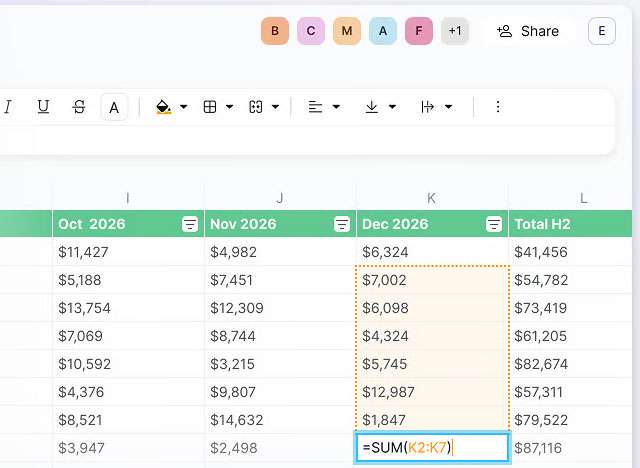The width and height of the screenshot is (640, 468).
Task: Click the text wrapping icon
Action: coord(428,107)
